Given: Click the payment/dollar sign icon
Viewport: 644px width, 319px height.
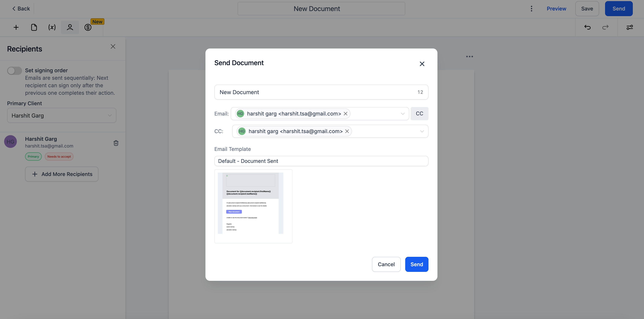Looking at the screenshot, I should point(88,27).
